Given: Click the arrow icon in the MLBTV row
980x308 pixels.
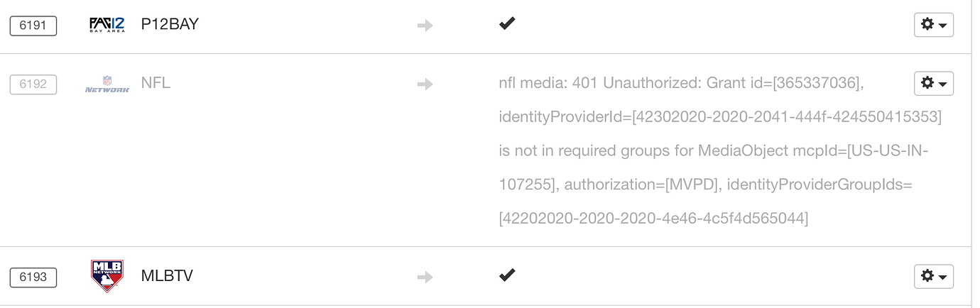Looking at the screenshot, I should 425,276.
